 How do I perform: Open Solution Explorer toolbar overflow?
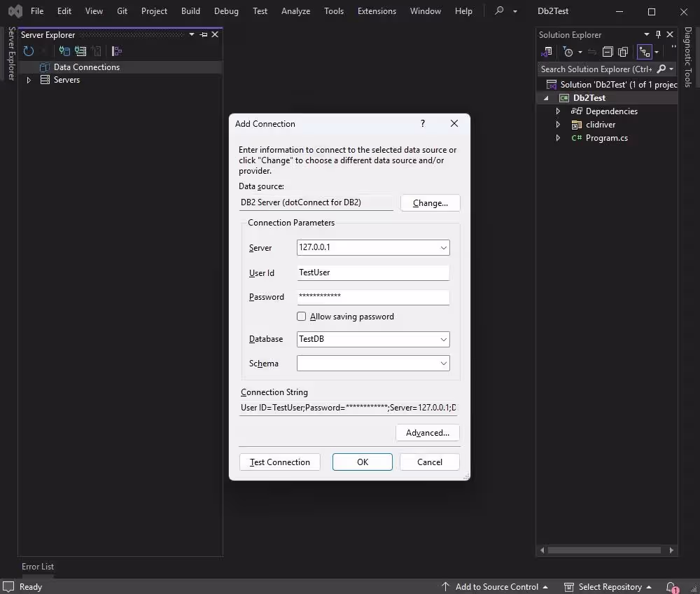coord(673,49)
